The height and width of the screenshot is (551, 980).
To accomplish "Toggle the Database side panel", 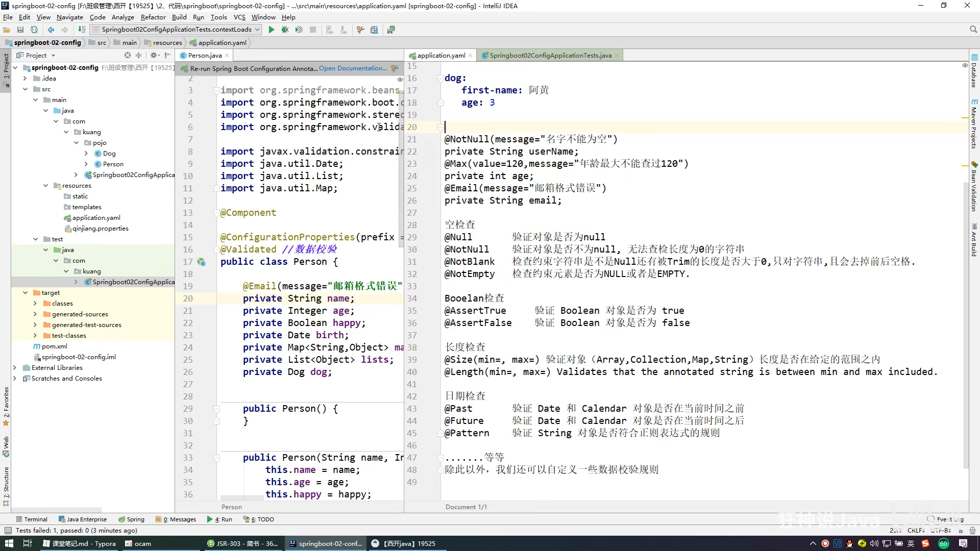I will click(x=974, y=71).
